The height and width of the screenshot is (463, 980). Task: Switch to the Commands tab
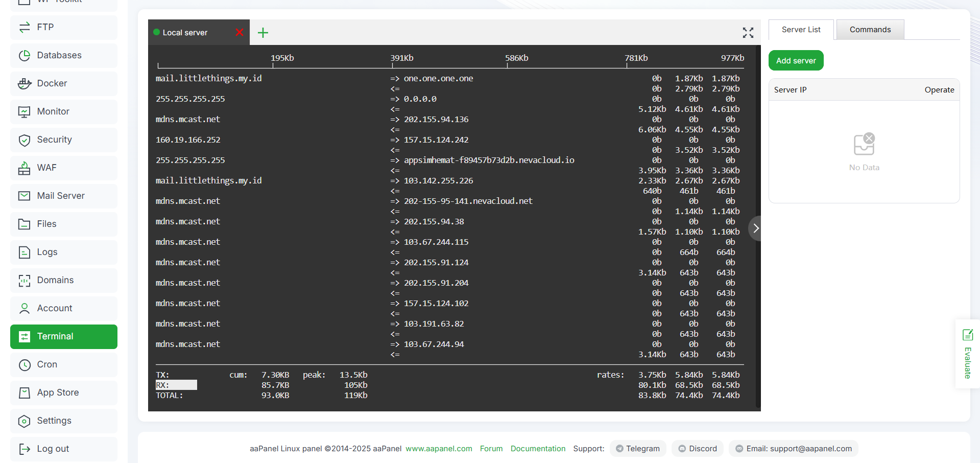870,30
